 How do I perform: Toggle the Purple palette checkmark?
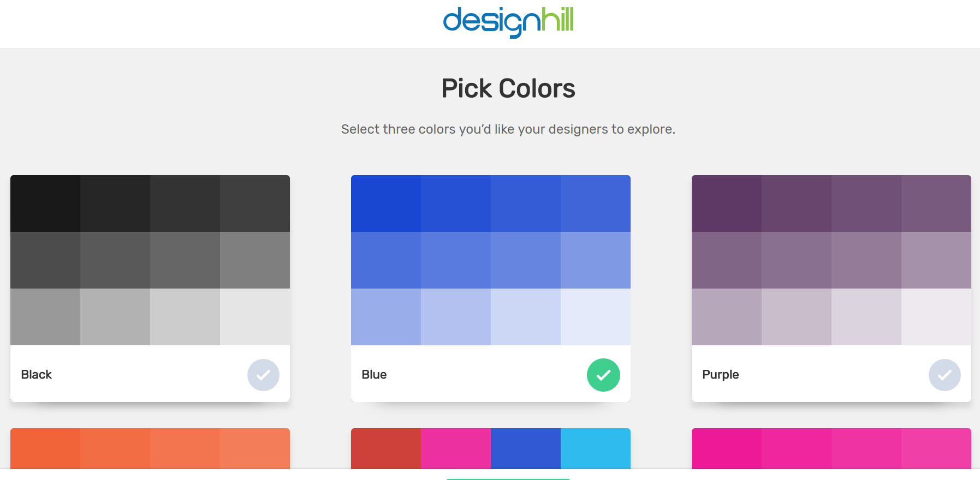945,375
